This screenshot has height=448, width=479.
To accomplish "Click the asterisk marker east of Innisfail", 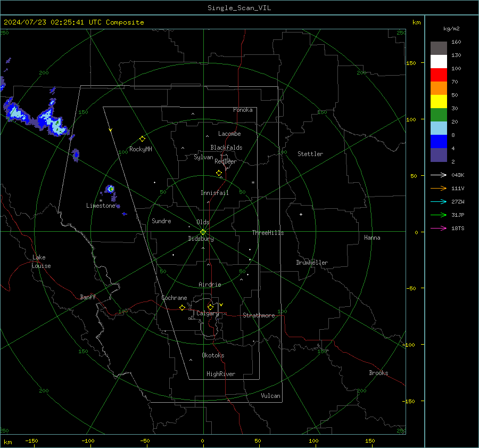I will [x=253, y=183].
